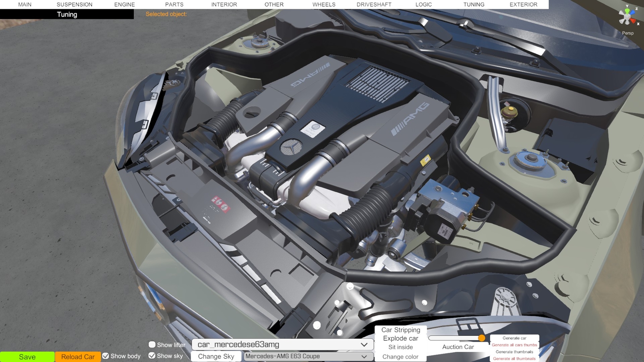644x362 pixels.
Task: Expand the Mercedes-AMG E63 Coupe dropdown
Action: point(308,356)
